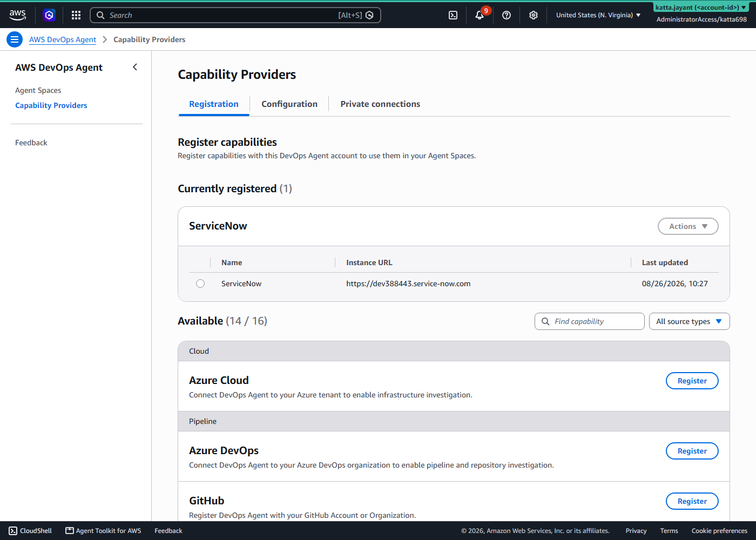Switch to the Private connections tab
The width and height of the screenshot is (756, 540).
tap(380, 104)
